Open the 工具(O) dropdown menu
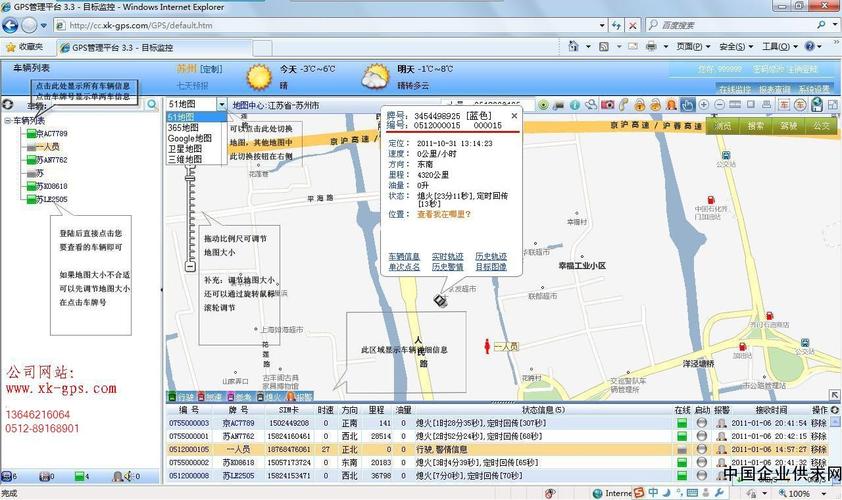This screenshot has height=500, width=842. 780,47
